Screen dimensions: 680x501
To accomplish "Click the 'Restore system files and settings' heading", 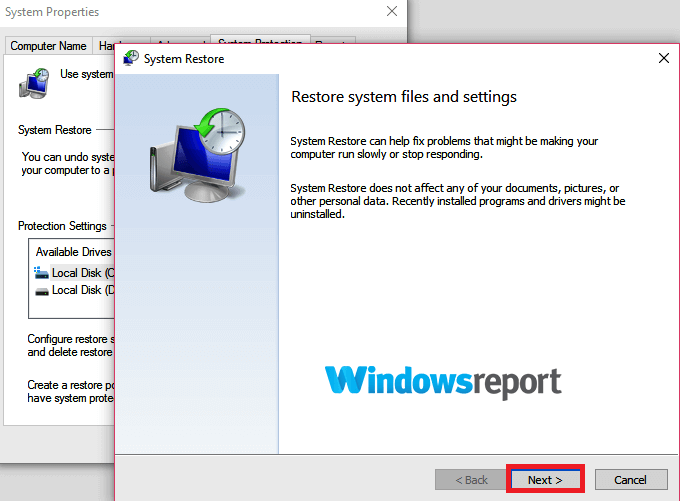I will coord(404,97).
